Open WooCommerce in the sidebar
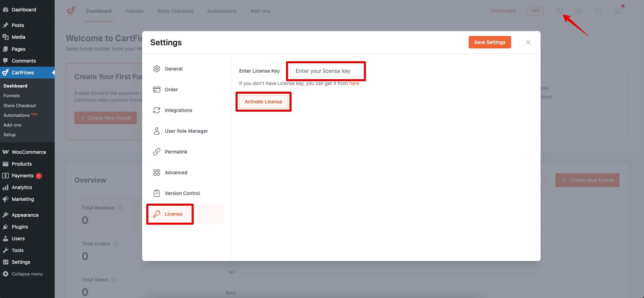 [29, 152]
